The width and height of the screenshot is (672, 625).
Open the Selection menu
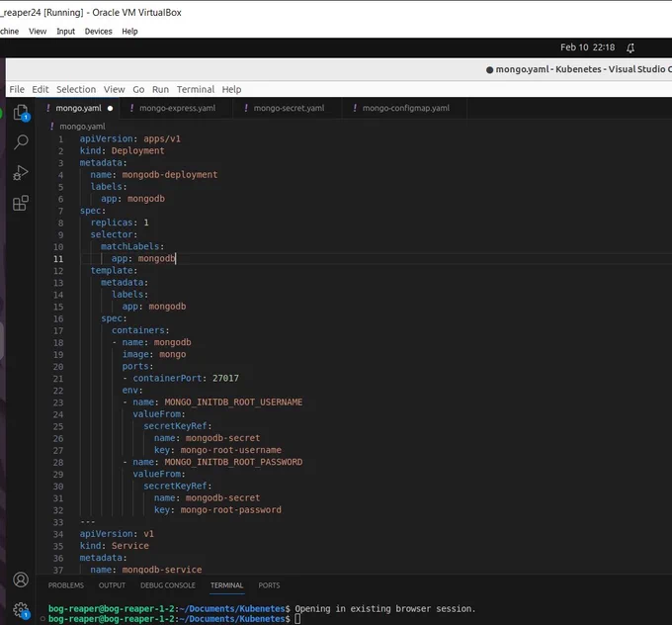76,89
